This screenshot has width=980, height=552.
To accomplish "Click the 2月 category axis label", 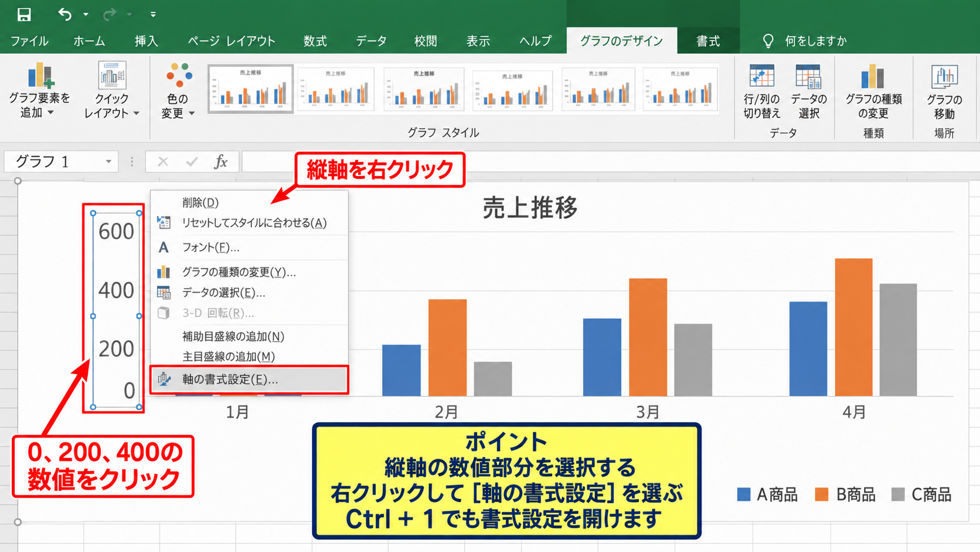I will [446, 412].
